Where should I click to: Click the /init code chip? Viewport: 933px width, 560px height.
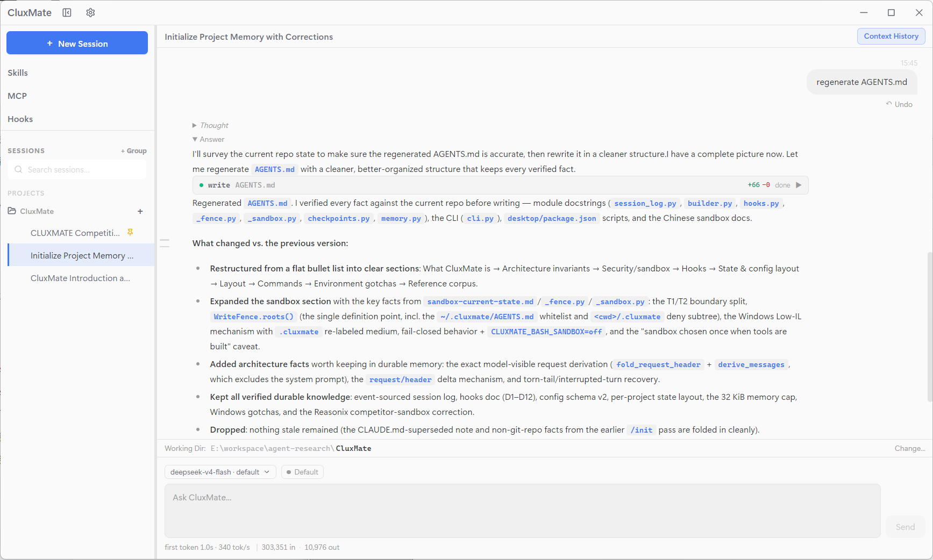pyautogui.click(x=642, y=430)
